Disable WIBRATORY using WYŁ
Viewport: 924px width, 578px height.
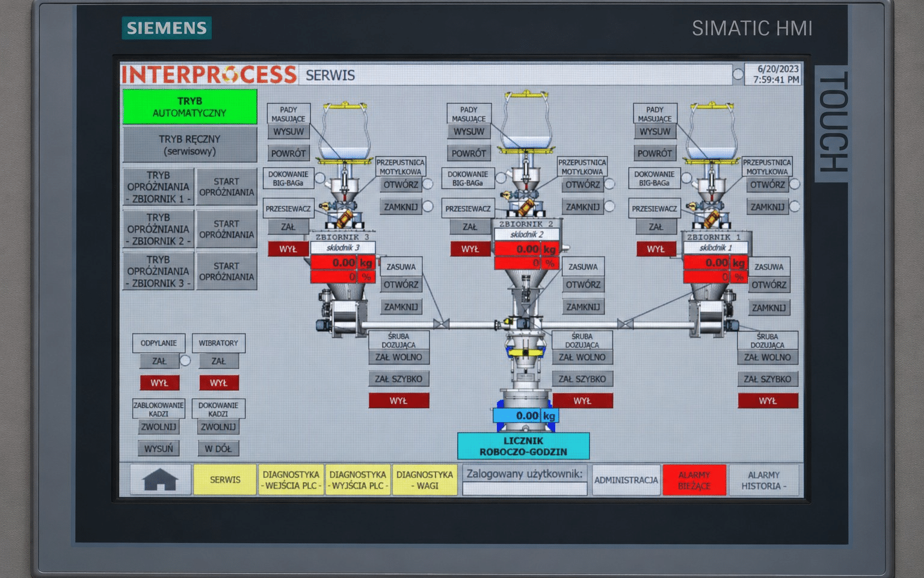pyautogui.click(x=218, y=383)
